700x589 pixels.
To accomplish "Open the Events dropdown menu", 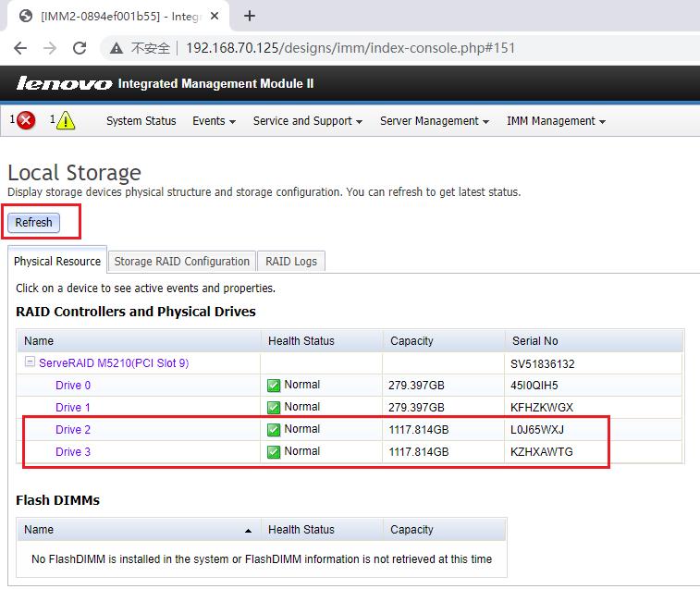I will pyautogui.click(x=214, y=121).
